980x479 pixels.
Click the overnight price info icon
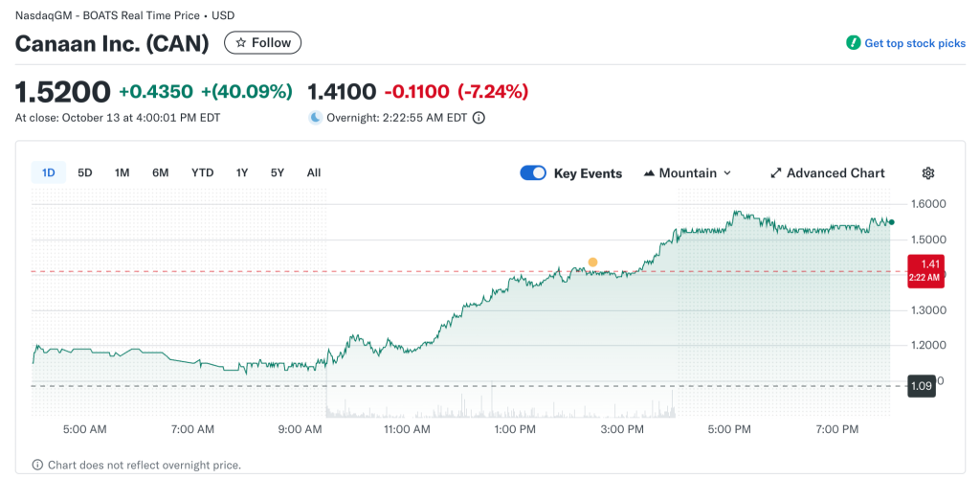click(x=479, y=118)
